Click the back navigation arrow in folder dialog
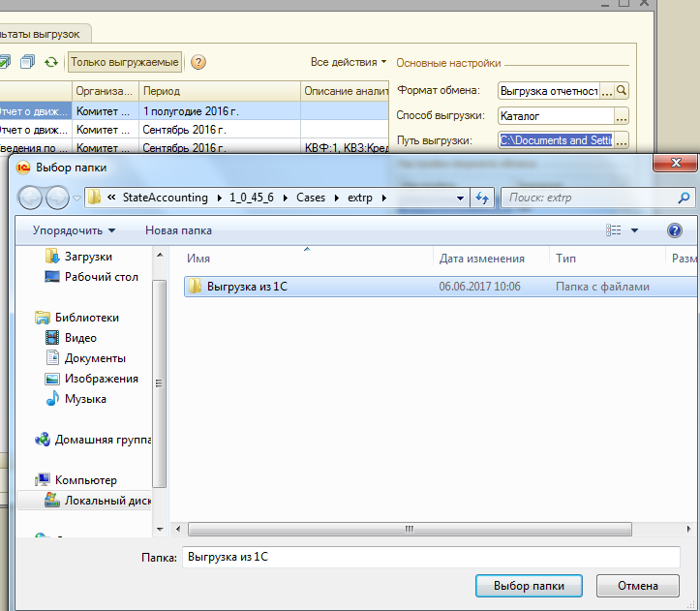Viewport: 700px width, 611px height. 30,198
